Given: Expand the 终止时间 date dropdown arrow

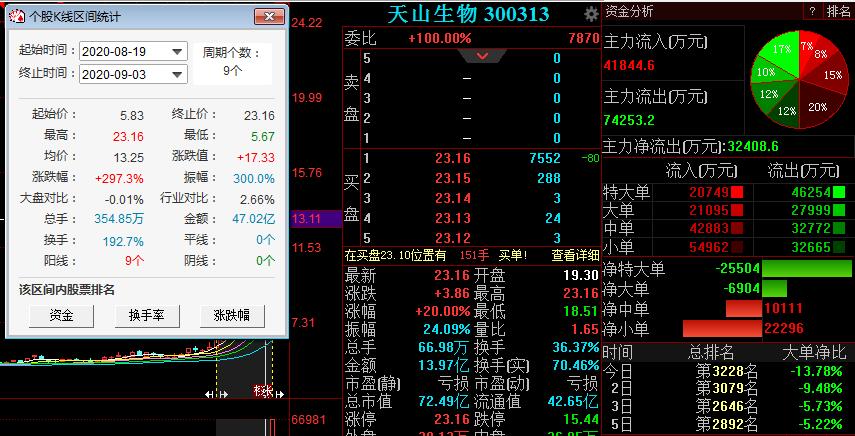Looking at the screenshot, I should click(x=177, y=75).
